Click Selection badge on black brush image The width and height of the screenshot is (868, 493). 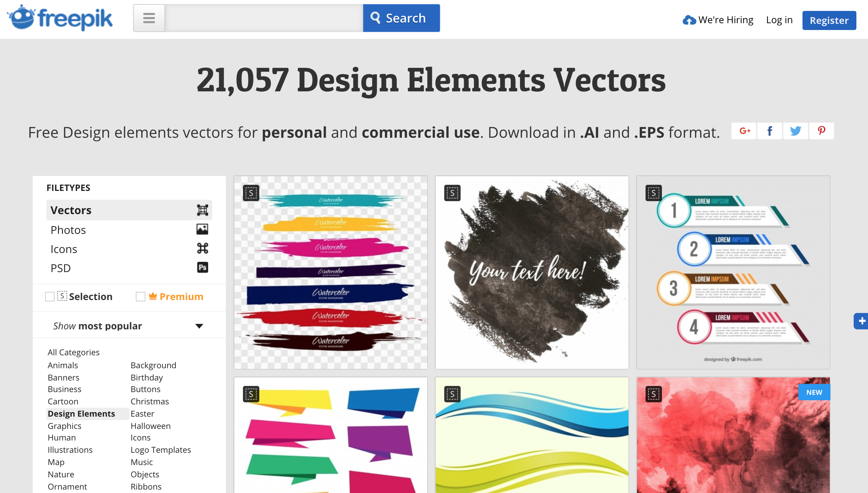452,193
